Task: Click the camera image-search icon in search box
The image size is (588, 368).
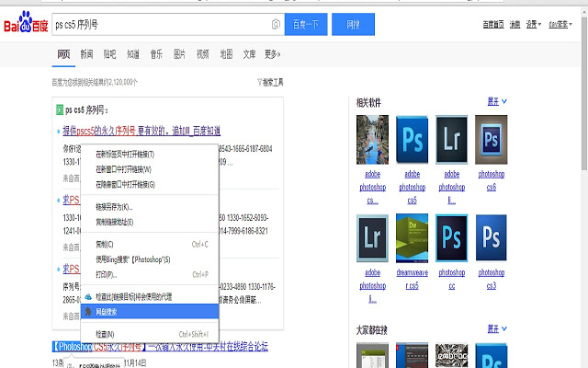Action: 276,25
